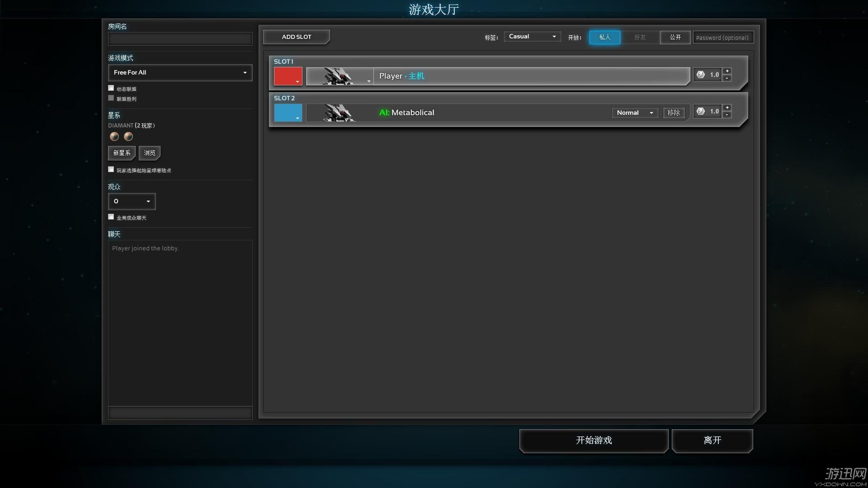Click the Player slot 1 color icon

tap(288, 75)
